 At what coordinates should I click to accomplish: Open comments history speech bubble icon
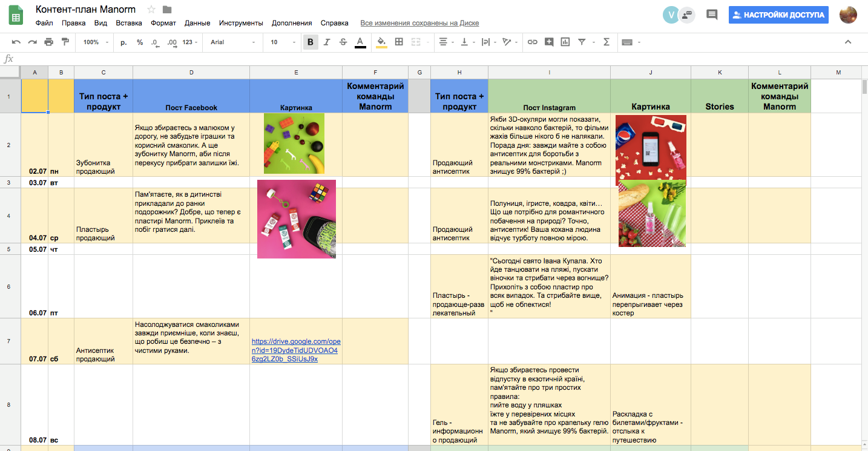pyautogui.click(x=712, y=15)
